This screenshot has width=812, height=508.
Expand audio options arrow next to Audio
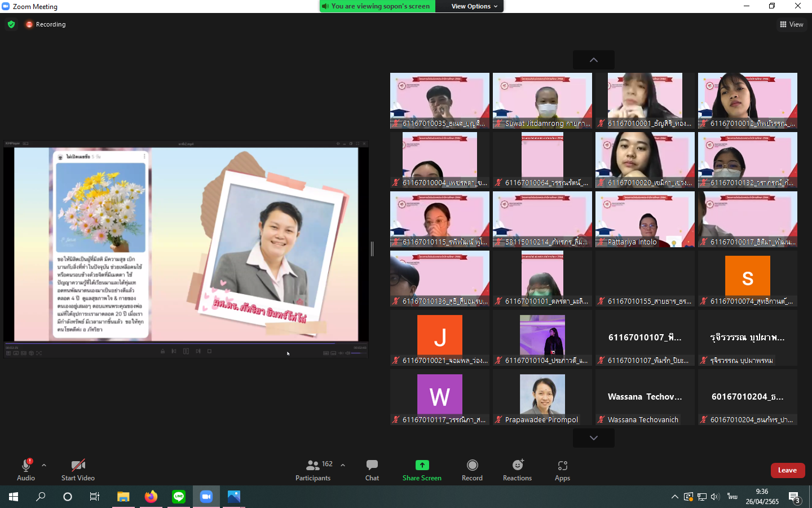pyautogui.click(x=44, y=465)
